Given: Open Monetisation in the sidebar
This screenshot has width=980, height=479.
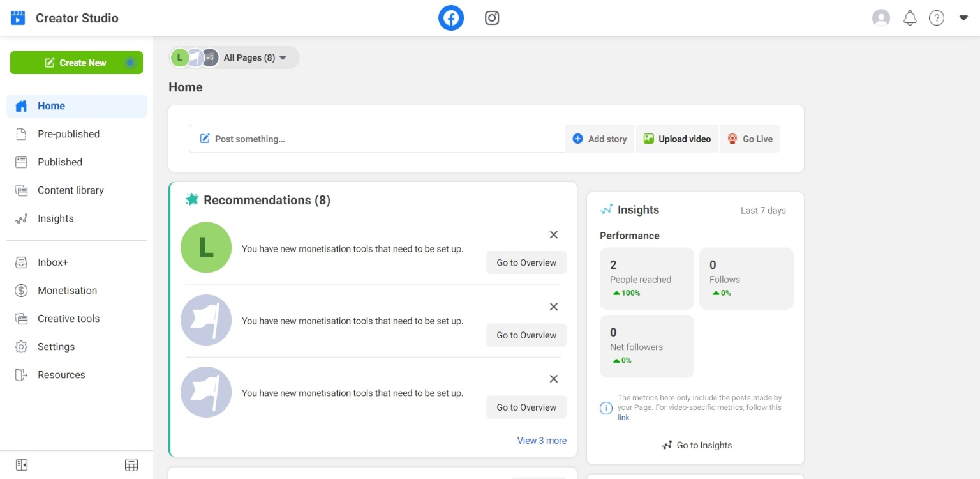Looking at the screenshot, I should pos(77,291).
